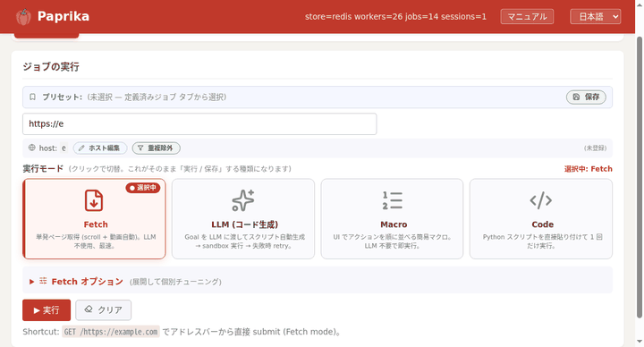Viewport: 644px width, 347px height.
Task: Click the 実行モード label
Action: (x=43, y=168)
